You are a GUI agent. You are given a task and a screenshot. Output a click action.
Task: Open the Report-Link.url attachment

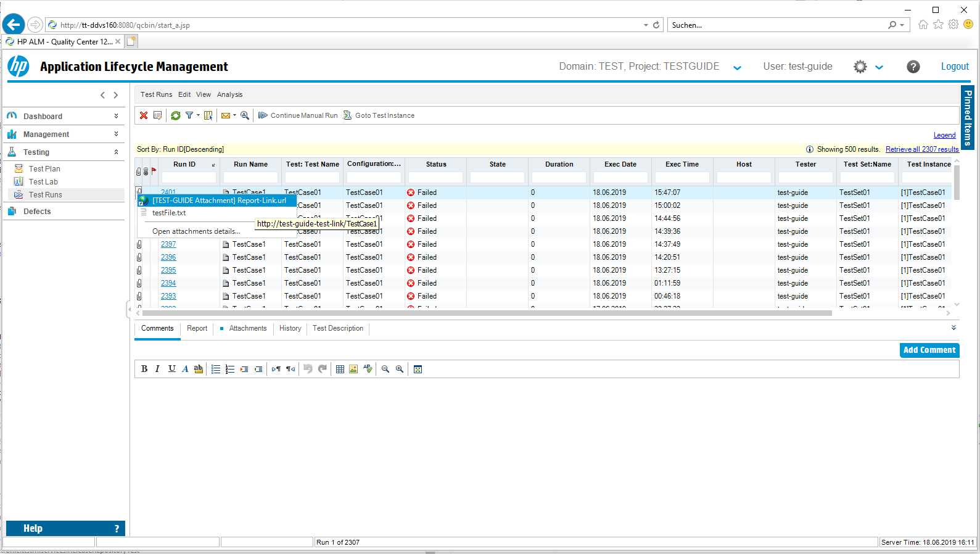[x=217, y=201]
